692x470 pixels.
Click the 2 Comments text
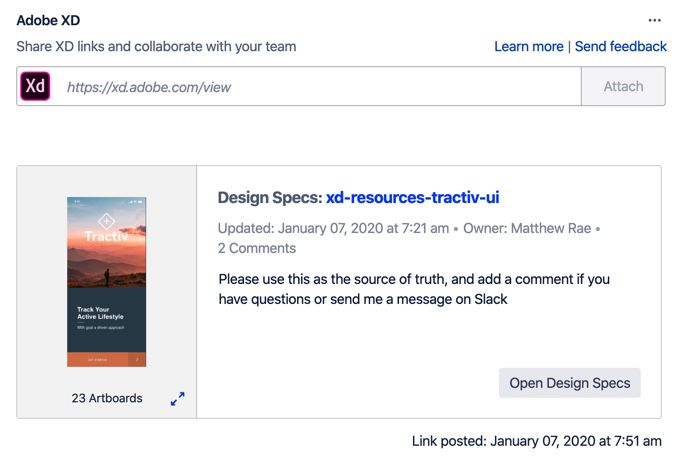click(x=256, y=248)
